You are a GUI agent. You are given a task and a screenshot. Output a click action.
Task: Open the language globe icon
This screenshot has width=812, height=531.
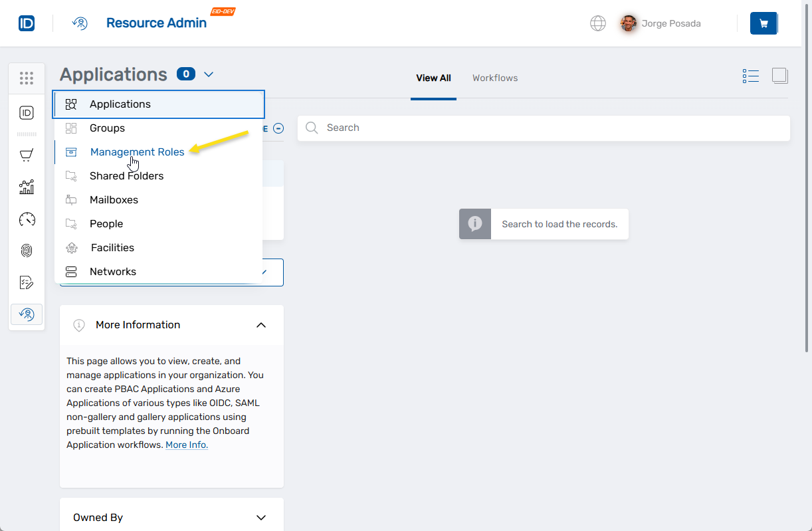598,24
